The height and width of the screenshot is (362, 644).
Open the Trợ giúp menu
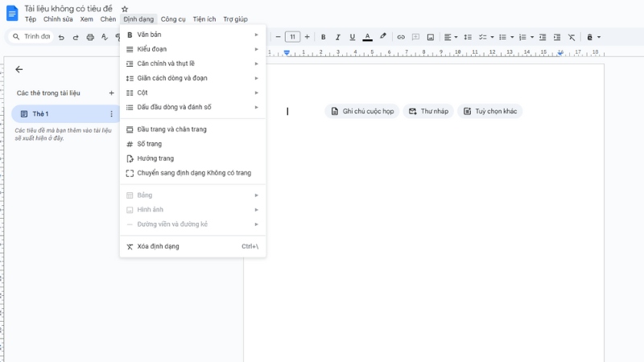pos(235,19)
